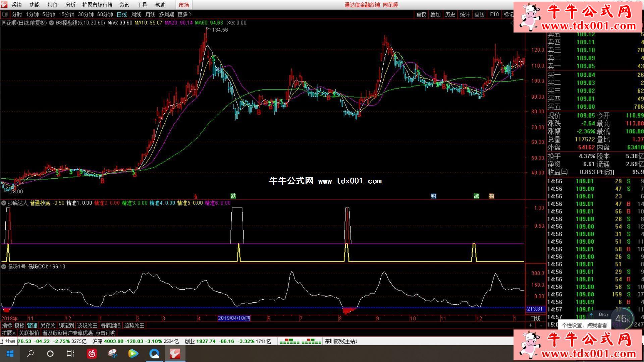Viewport: 644px width, 362px height.
Task: Click the red $ marker below chart
Action: (x=196, y=197)
